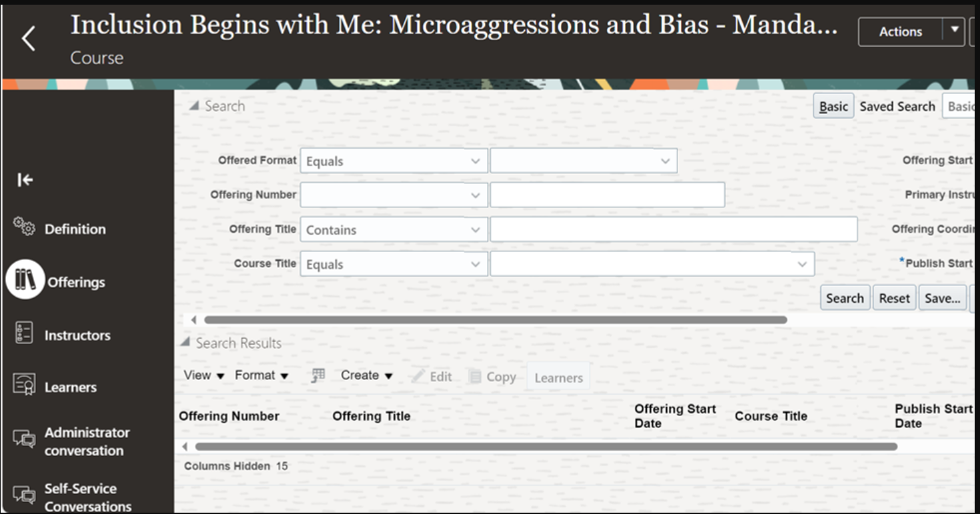
Task: Open the Learners certificate icon
Action: pos(24,385)
